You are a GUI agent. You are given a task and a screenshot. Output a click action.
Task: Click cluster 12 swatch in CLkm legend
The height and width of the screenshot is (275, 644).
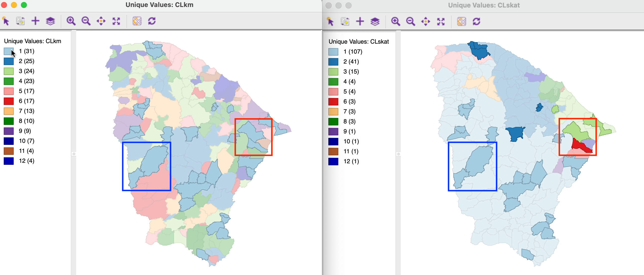[9, 161]
